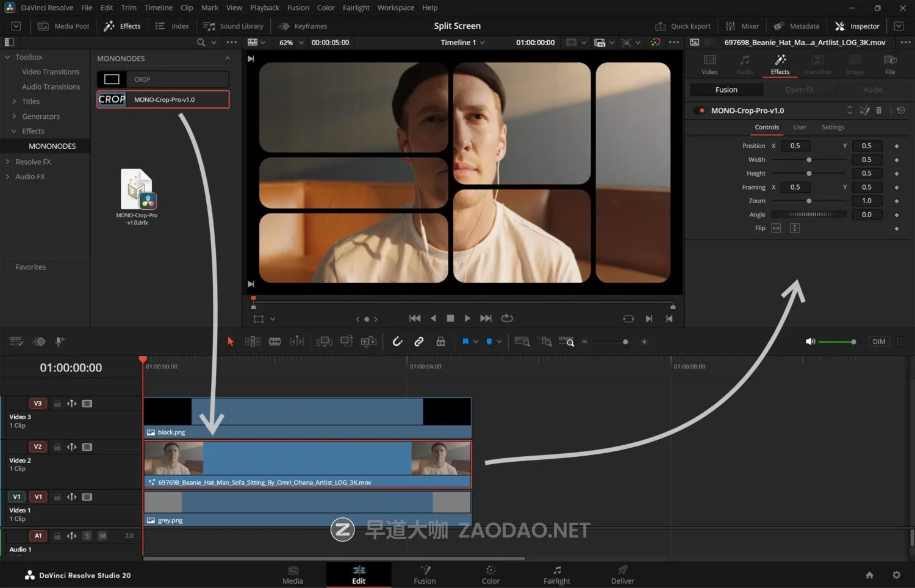Screen dimensions: 915x588
Task: Adjust the timeline zoom slider
Action: (x=614, y=342)
